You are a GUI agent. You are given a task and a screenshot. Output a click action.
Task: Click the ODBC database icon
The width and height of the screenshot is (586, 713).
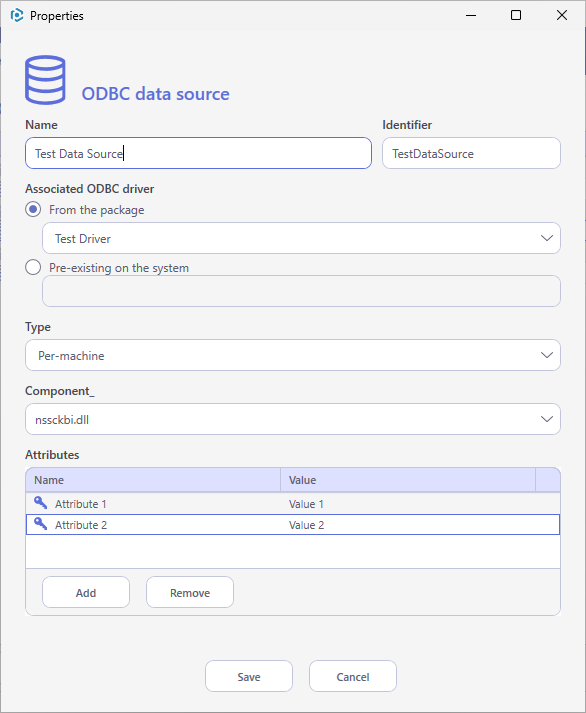click(45, 80)
